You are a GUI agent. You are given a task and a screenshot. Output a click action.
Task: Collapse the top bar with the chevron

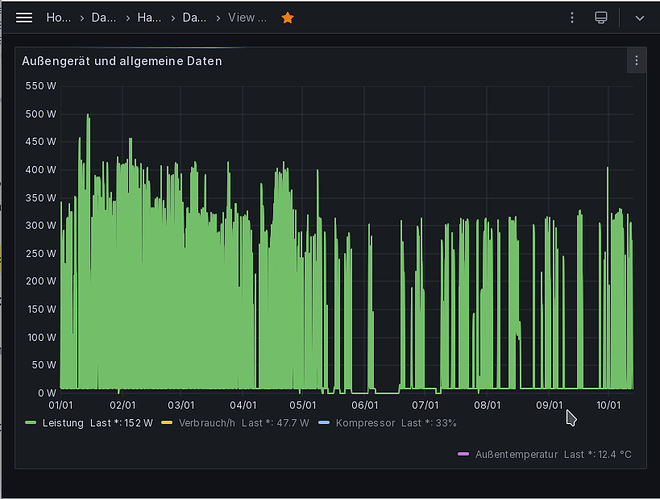tap(639, 18)
